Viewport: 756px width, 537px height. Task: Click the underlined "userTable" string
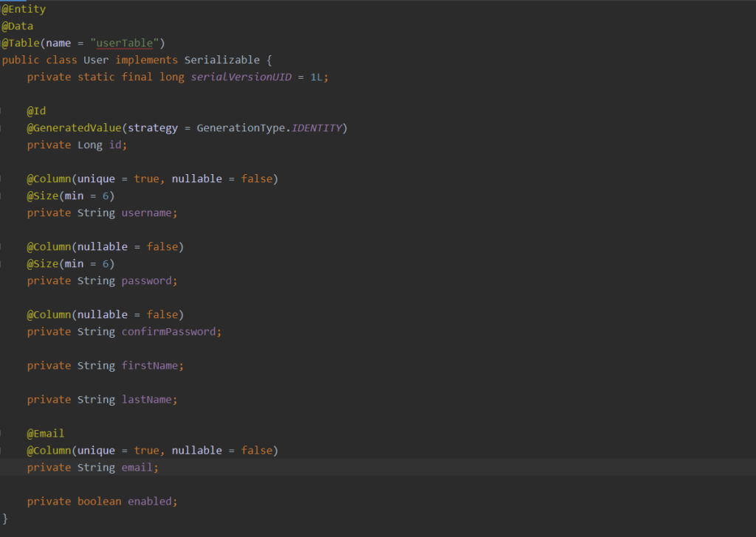point(131,43)
